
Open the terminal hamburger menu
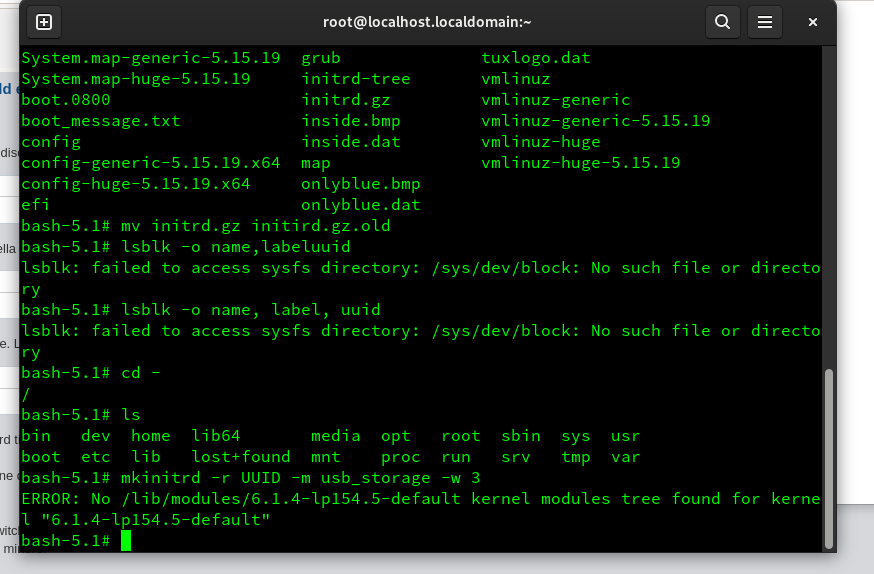[765, 22]
